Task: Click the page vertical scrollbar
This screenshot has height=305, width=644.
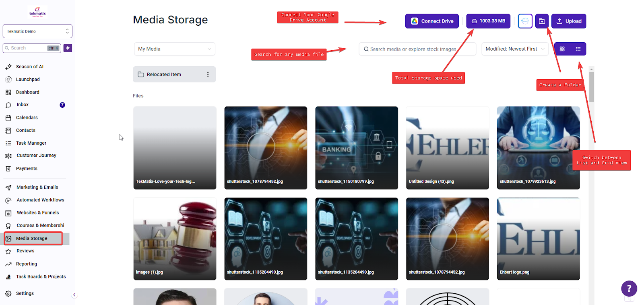Action: [591, 86]
